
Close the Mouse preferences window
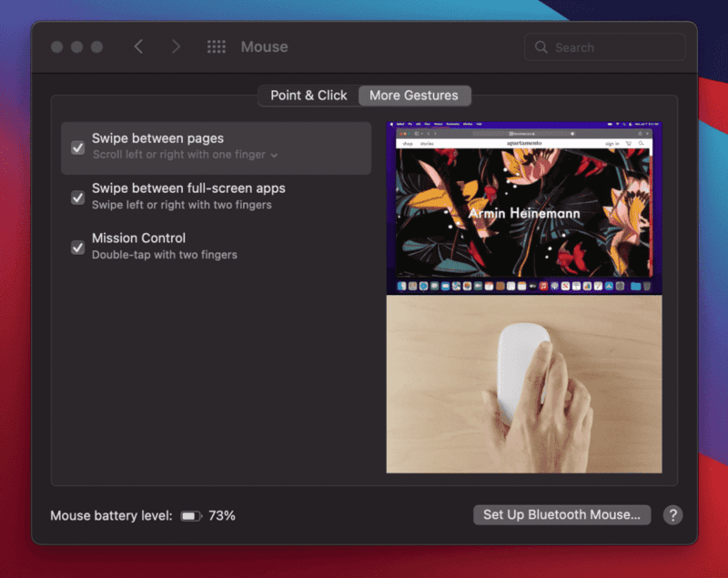(57, 47)
